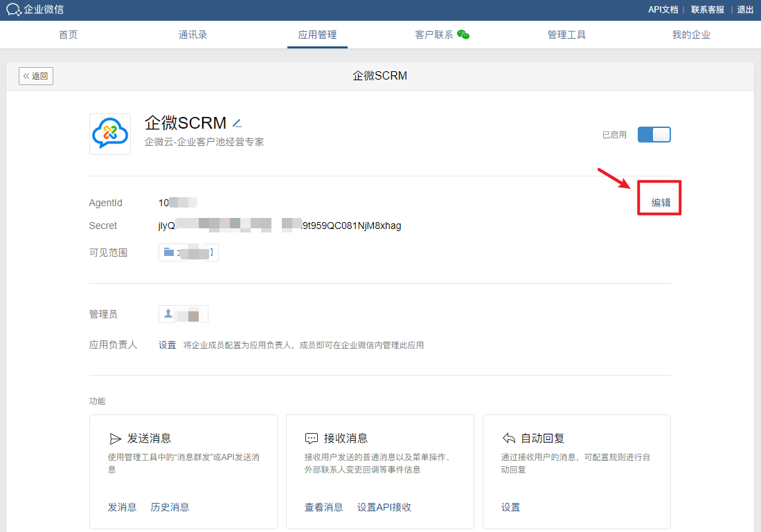Screen dimensions: 761x532
Task: Click the 企业微信 logo in header
Action: click(x=35, y=10)
